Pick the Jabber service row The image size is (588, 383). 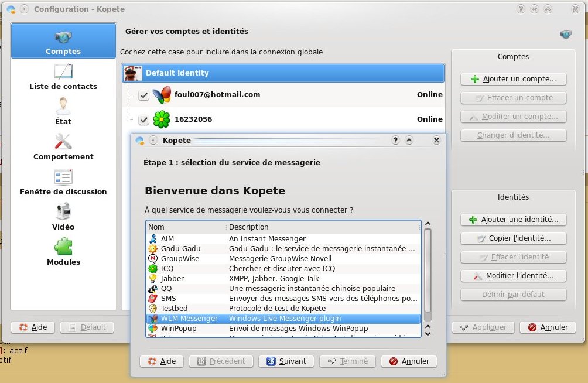click(283, 279)
